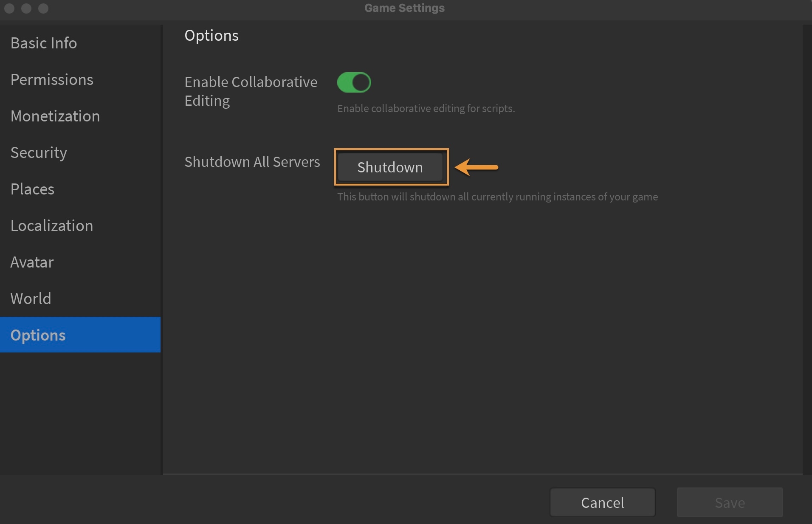
Task: Minimize the Game Settings window
Action: click(26, 8)
